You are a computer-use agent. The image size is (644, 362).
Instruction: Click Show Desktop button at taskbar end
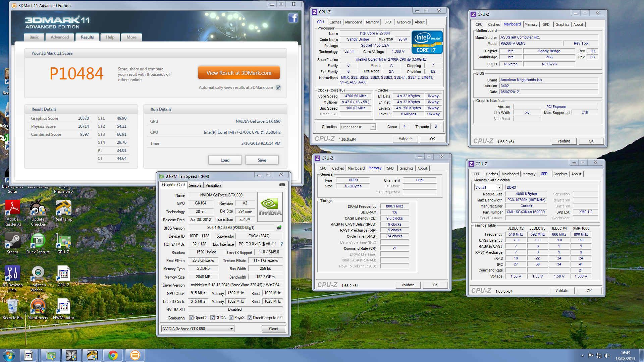coord(641,356)
